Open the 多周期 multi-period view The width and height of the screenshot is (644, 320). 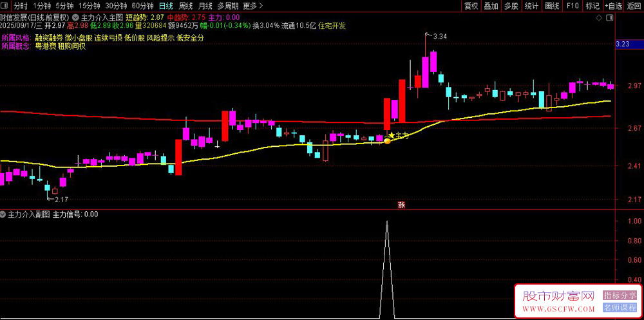coord(227,6)
